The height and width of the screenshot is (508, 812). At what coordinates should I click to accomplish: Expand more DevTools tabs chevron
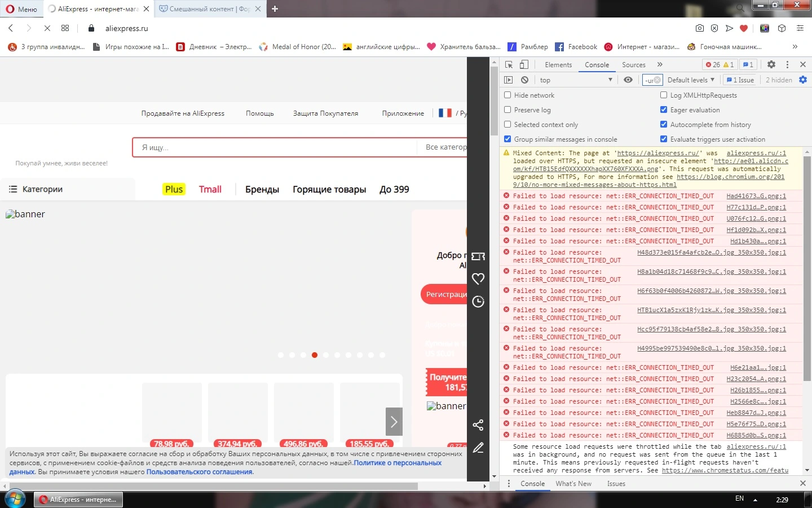pyautogui.click(x=660, y=65)
